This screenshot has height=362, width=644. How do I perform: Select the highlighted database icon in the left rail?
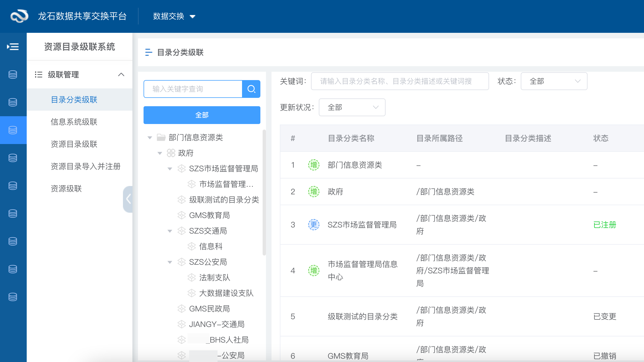click(13, 130)
